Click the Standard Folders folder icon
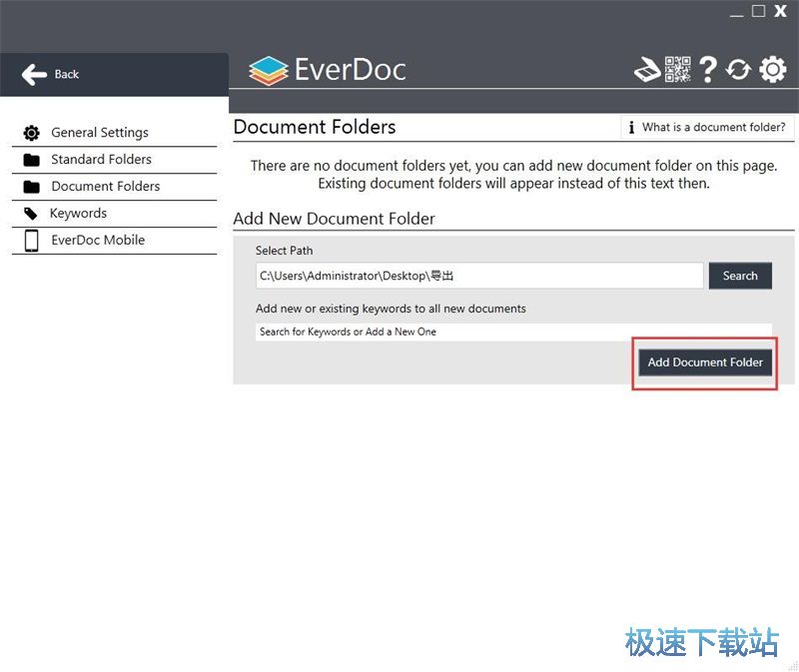The height and width of the screenshot is (672, 799). pos(31,160)
